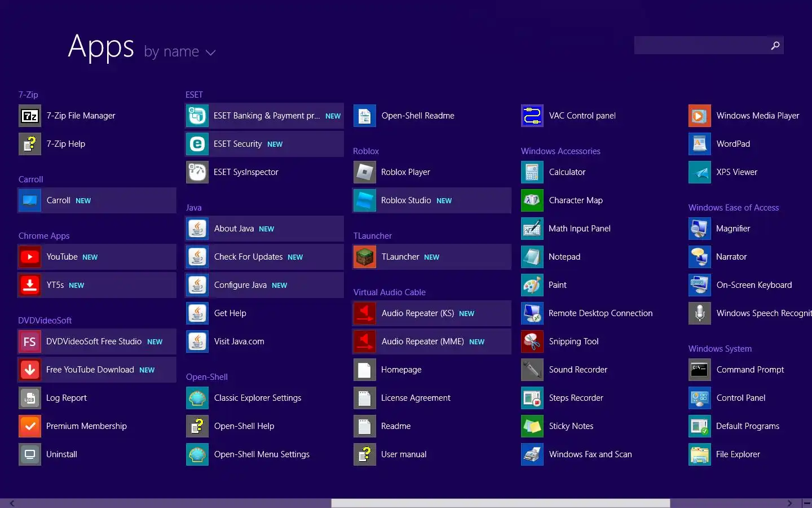Open Windows Fax and Scan icon

pyautogui.click(x=532, y=454)
